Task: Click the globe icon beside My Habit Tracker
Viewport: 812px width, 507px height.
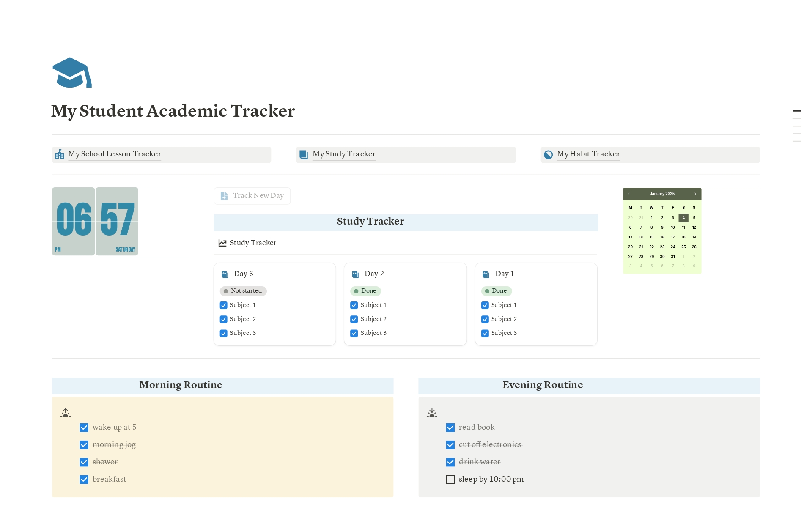Action: click(548, 154)
